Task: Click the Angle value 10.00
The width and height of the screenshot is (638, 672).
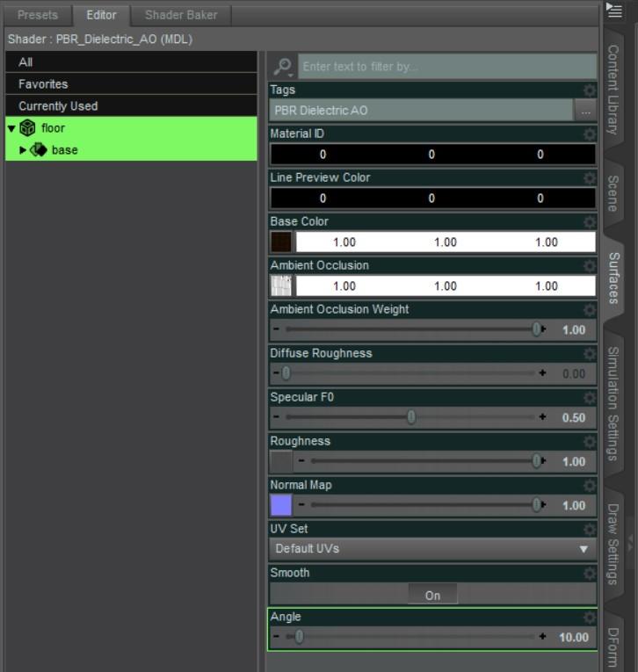Action: tap(574, 637)
